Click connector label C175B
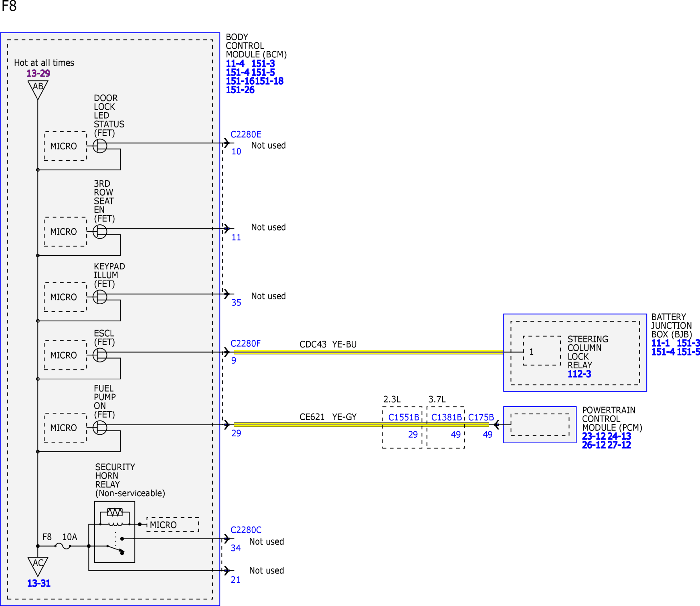Viewport: 700px width, 606px height. (481, 417)
